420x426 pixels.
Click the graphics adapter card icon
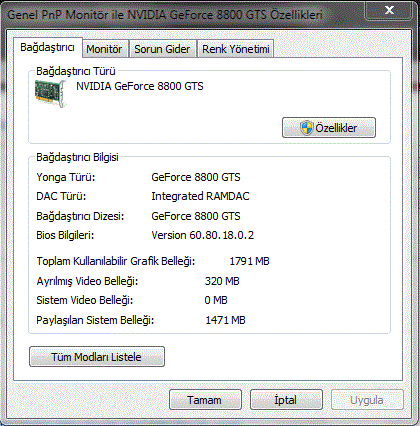(x=50, y=94)
